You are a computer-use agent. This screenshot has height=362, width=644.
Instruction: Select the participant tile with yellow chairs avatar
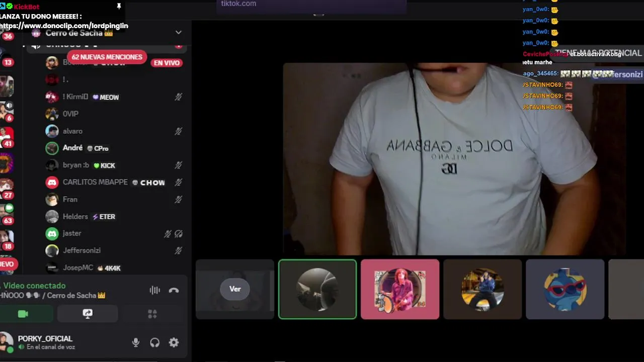click(482, 289)
